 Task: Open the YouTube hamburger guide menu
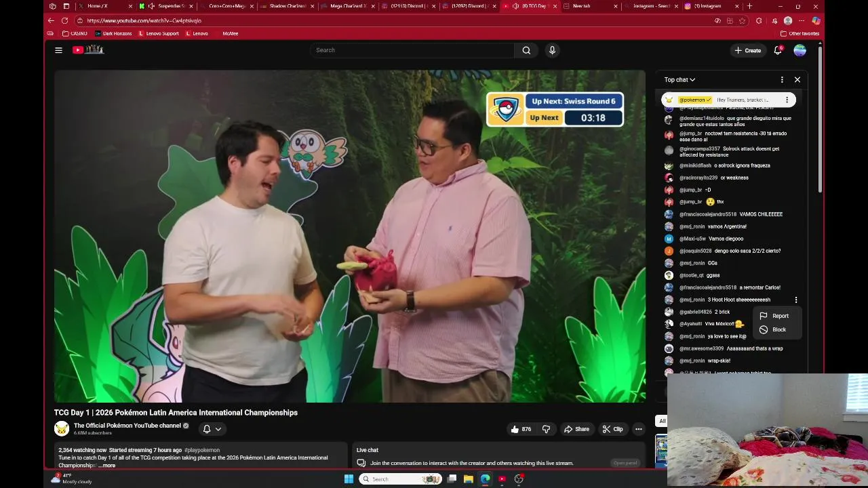pos(58,50)
